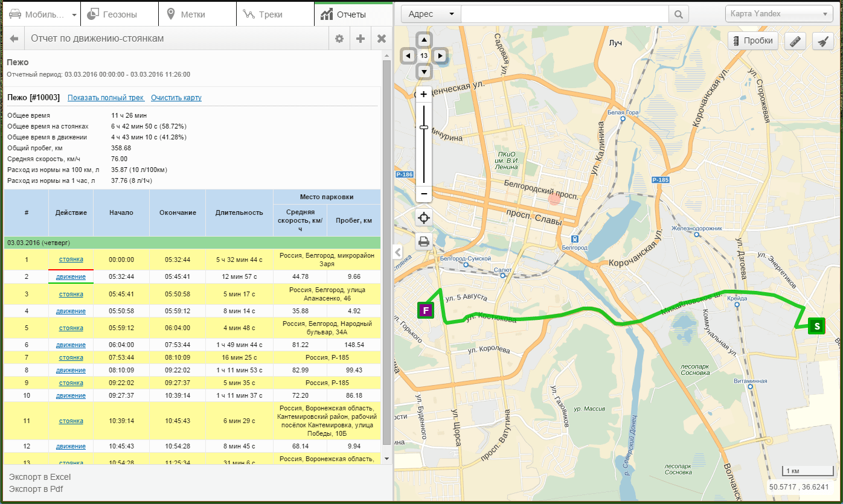Pan the map left with arrow
Screen dimensions: 843x504
click(408, 56)
